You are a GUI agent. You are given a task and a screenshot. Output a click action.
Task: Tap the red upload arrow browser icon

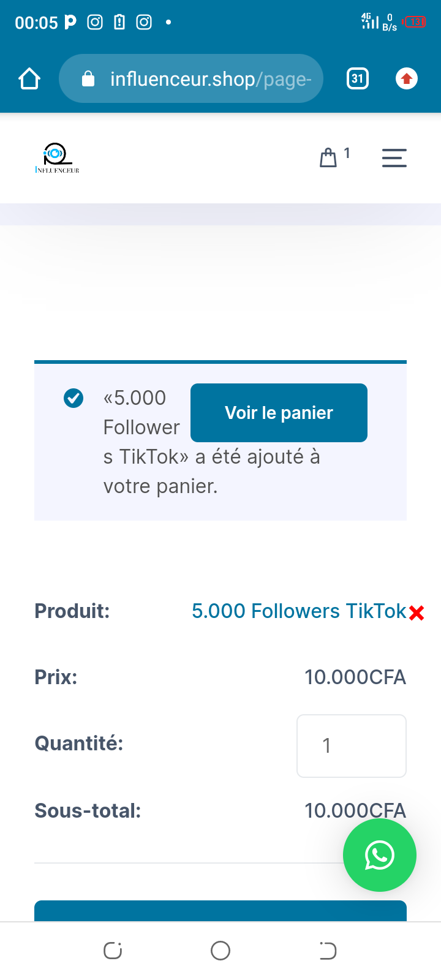407,79
